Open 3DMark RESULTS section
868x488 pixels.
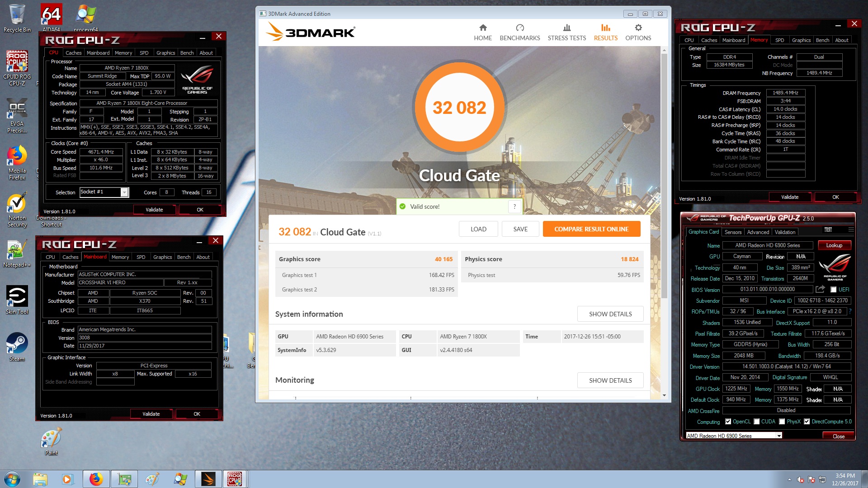click(605, 33)
